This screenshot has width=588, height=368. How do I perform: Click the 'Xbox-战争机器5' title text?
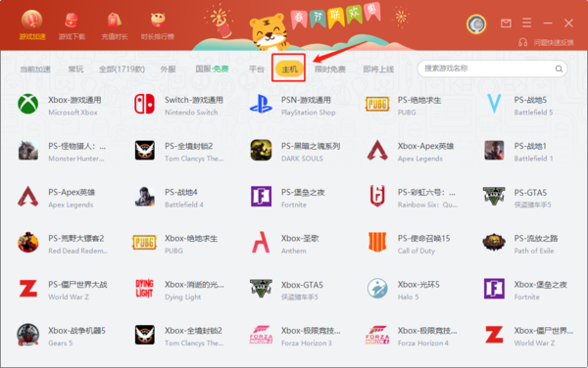[76, 331]
